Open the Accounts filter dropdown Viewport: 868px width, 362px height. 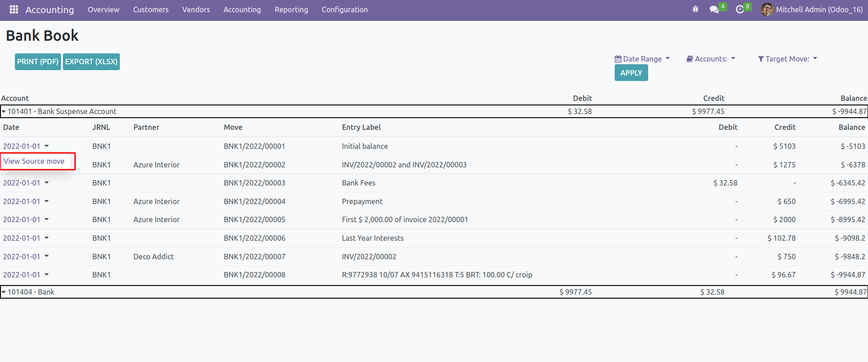point(711,59)
